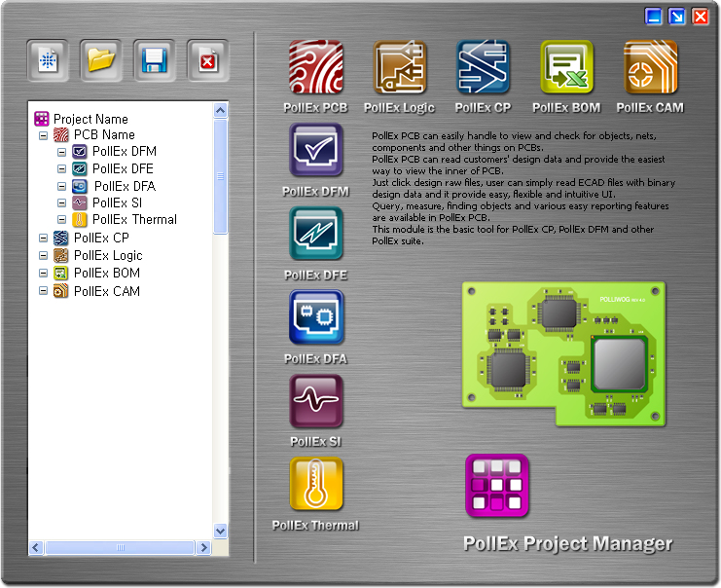Launch the PollEx SI module icon
This screenshot has height=588, width=721.
coord(316,401)
